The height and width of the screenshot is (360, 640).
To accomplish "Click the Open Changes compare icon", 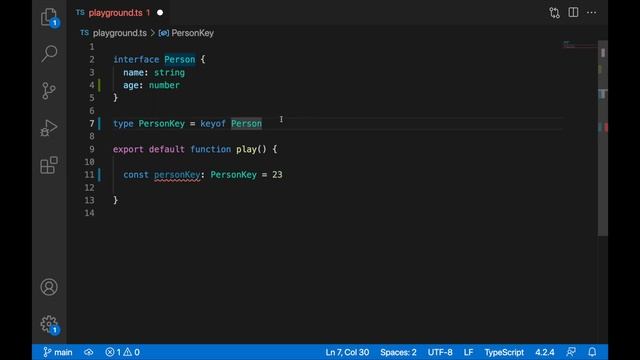I will tap(554, 13).
